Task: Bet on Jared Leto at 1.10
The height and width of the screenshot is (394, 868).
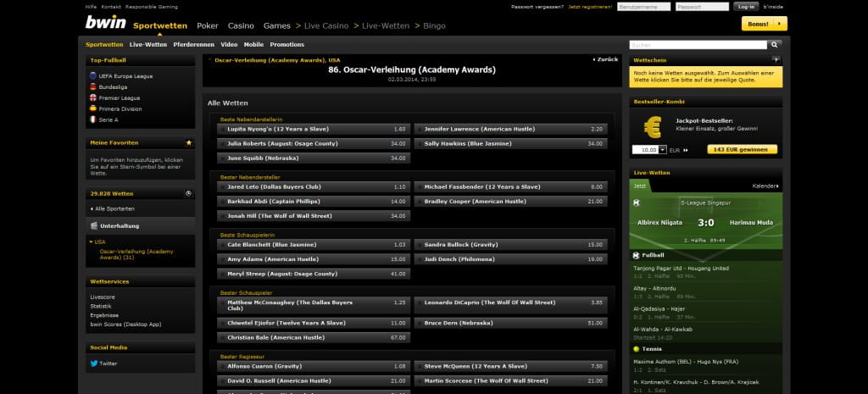Action: [x=314, y=187]
